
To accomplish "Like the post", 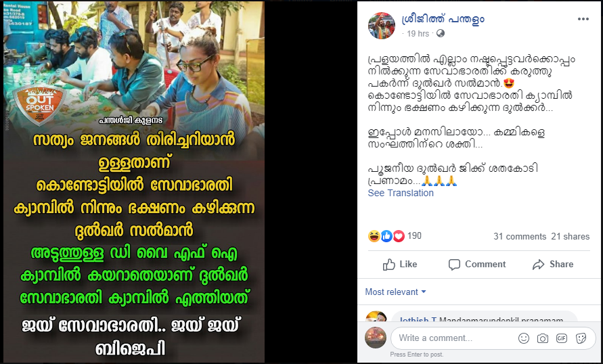I will point(400,265).
